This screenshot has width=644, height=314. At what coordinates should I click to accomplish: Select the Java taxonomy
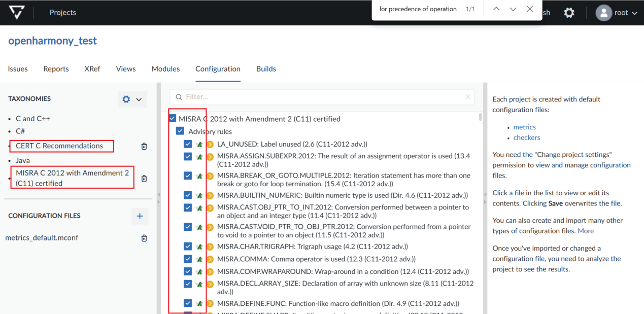click(23, 160)
